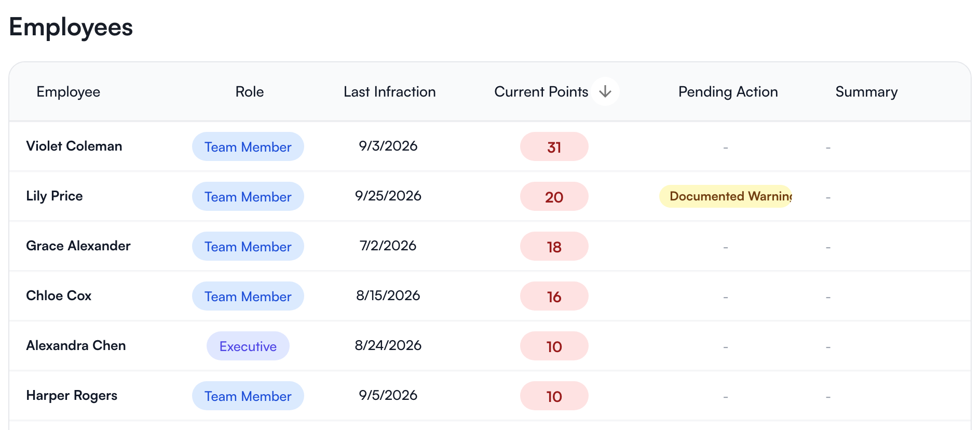Click the Last Infraction column header
The width and height of the screenshot is (980, 430).
coord(389,92)
